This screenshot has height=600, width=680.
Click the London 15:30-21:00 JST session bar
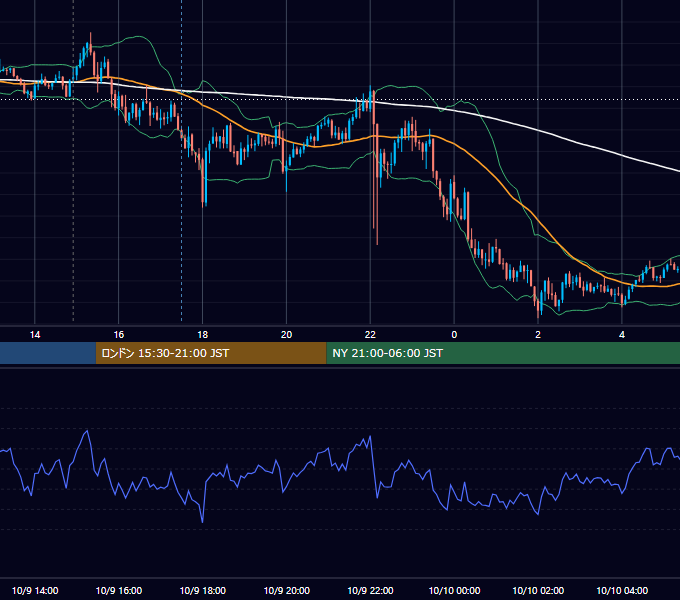211,353
